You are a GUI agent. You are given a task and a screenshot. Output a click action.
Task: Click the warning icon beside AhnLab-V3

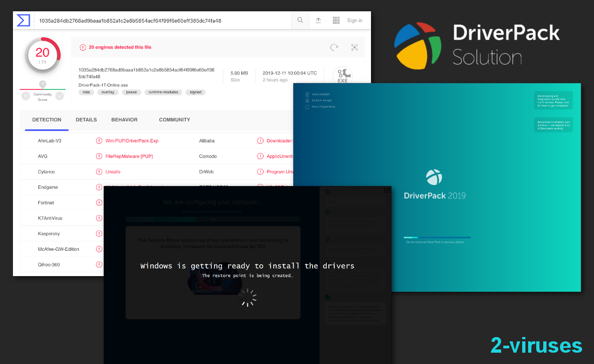[99, 140]
